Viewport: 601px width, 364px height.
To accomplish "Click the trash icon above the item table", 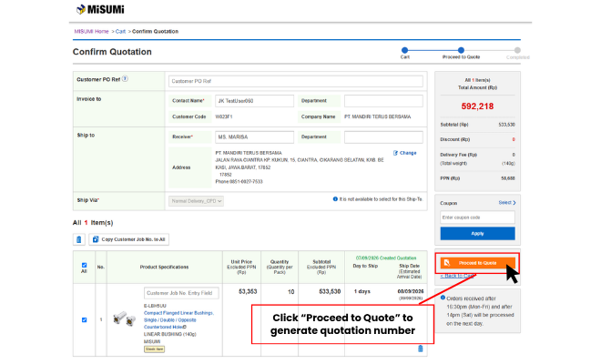I will point(79,239).
